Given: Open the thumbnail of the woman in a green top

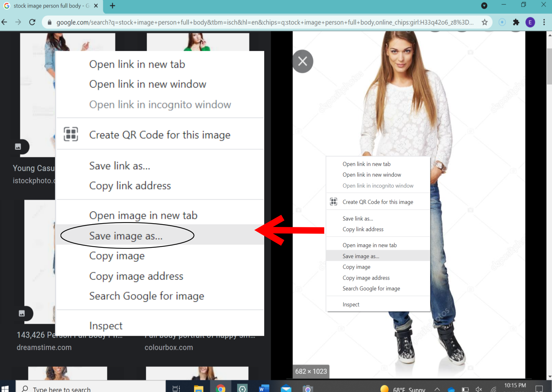Looking at the screenshot, I should coord(198,42).
